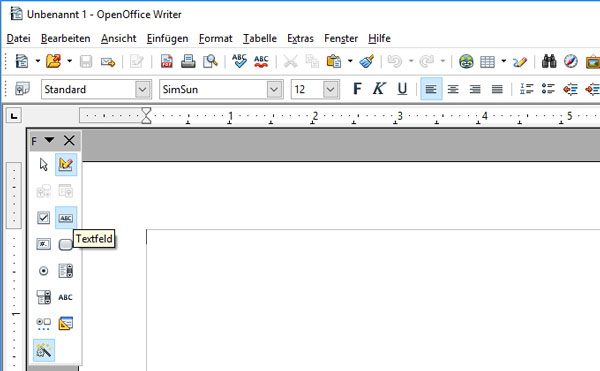Open the paragraph style dropdown showing Standard

[143, 89]
